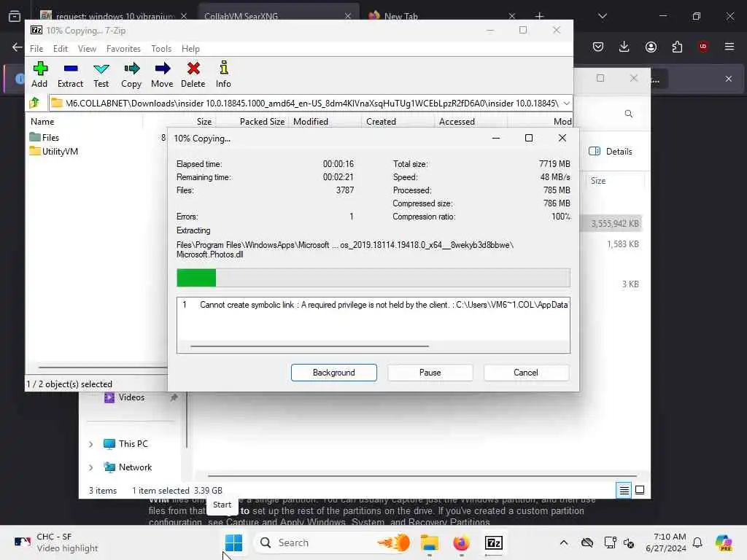747x560 pixels.
Task: Open Firefox from the taskbar
Action: click(x=461, y=542)
